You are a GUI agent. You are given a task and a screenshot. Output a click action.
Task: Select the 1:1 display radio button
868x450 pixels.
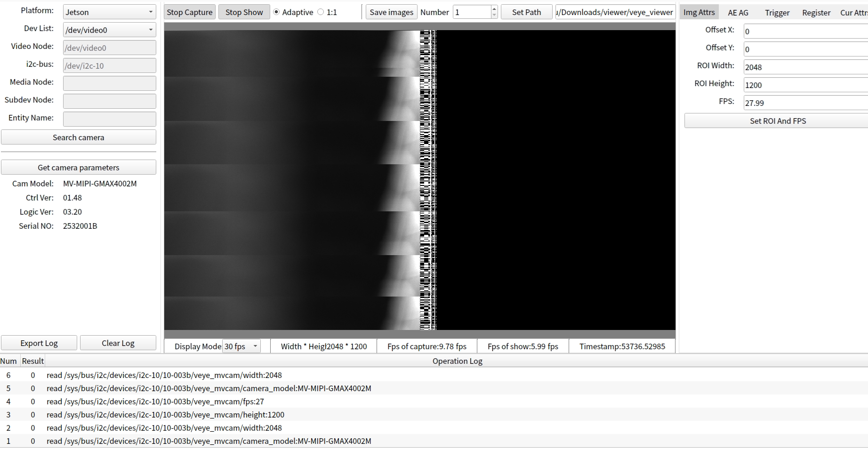click(x=321, y=12)
